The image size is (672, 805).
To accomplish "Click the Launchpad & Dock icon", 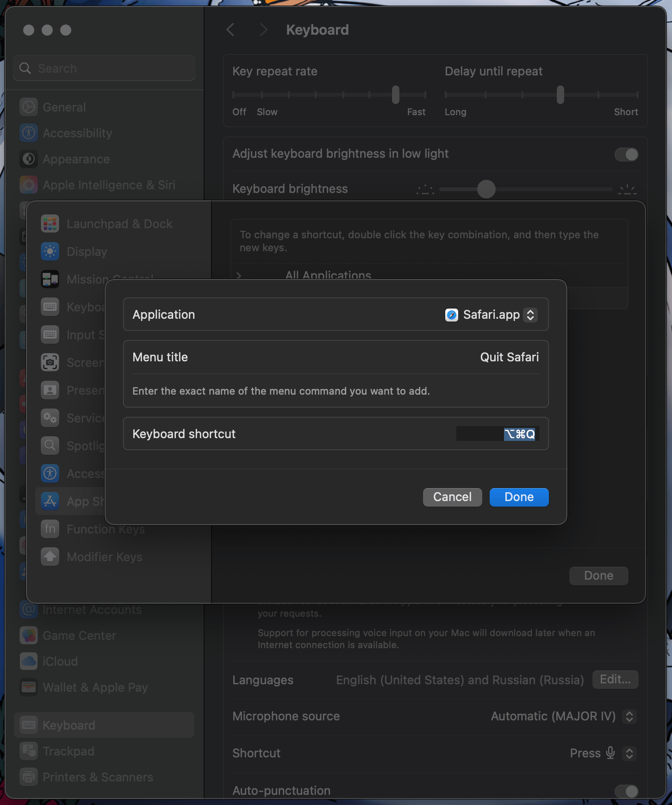I will pyautogui.click(x=50, y=224).
